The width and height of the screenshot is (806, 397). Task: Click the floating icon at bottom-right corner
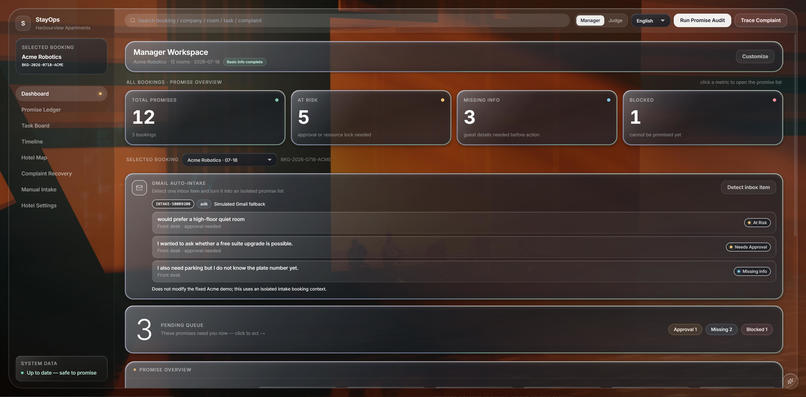click(x=790, y=382)
